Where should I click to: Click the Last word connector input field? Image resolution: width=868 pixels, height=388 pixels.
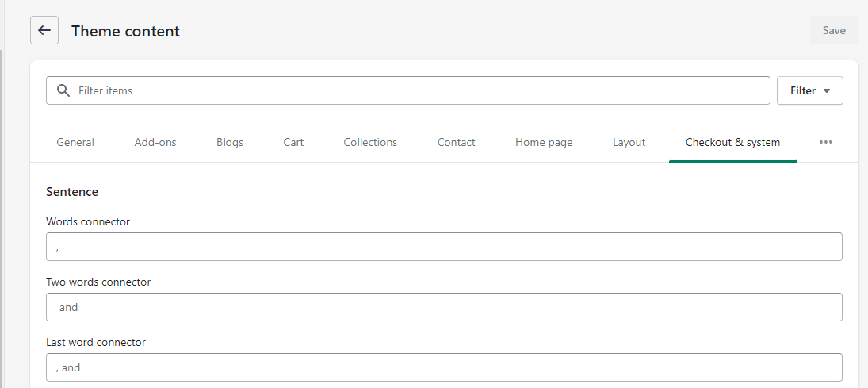[x=444, y=367]
